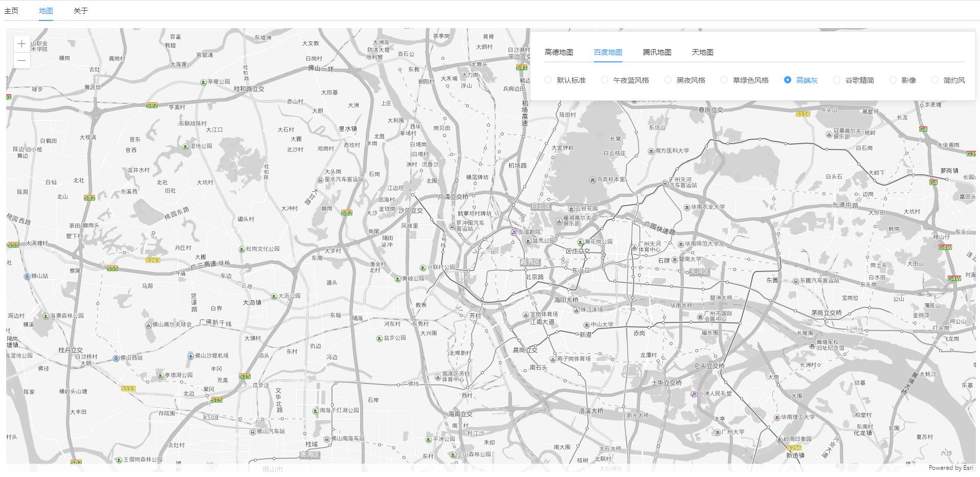Image resolution: width=980 pixels, height=477 pixels.
Task: Select the 越秀公园 park icon on the map
Action: point(528,241)
